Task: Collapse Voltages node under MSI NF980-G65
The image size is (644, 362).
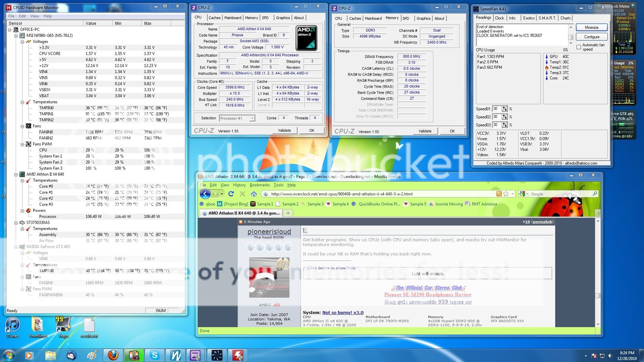Action: click(x=22, y=42)
